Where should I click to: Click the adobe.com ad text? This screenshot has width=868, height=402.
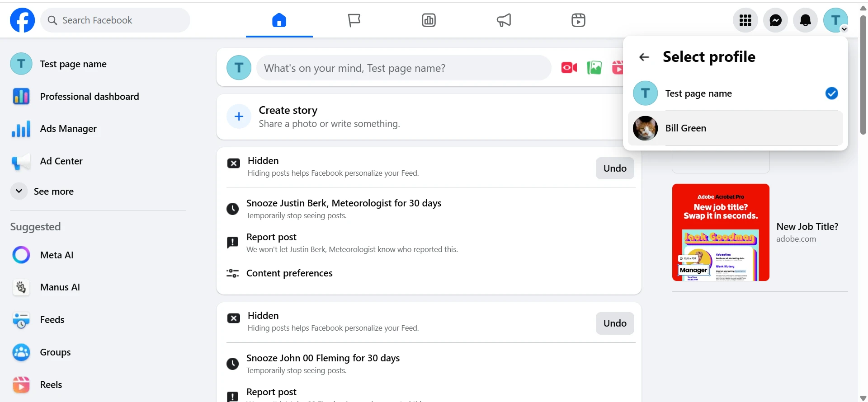click(796, 239)
